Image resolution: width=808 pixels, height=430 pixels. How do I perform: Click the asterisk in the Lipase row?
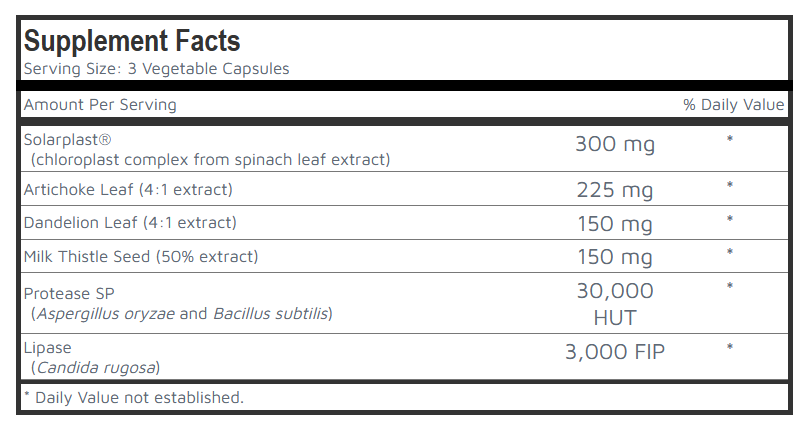pos(730,347)
